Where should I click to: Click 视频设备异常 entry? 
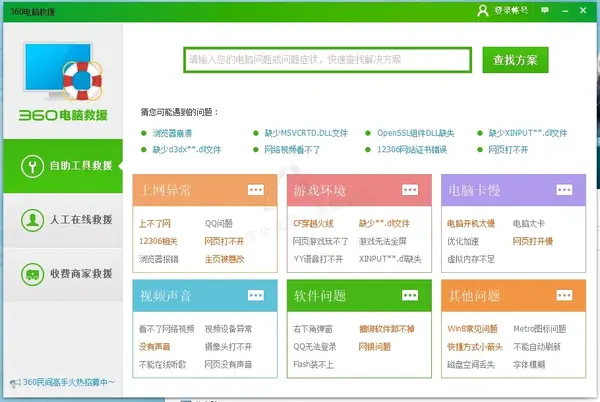(228, 329)
